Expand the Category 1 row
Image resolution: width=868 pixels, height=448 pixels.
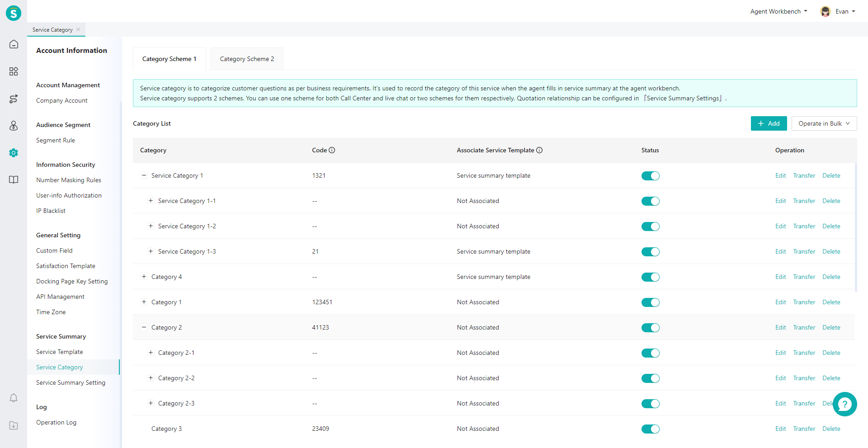[x=144, y=302]
